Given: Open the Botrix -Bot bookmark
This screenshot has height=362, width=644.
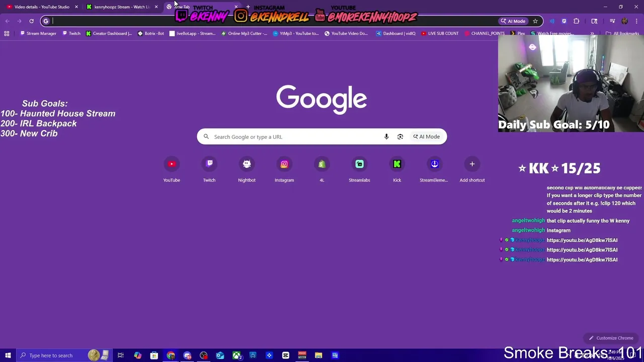Looking at the screenshot, I should pyautogui.click(x=150, y=34).
